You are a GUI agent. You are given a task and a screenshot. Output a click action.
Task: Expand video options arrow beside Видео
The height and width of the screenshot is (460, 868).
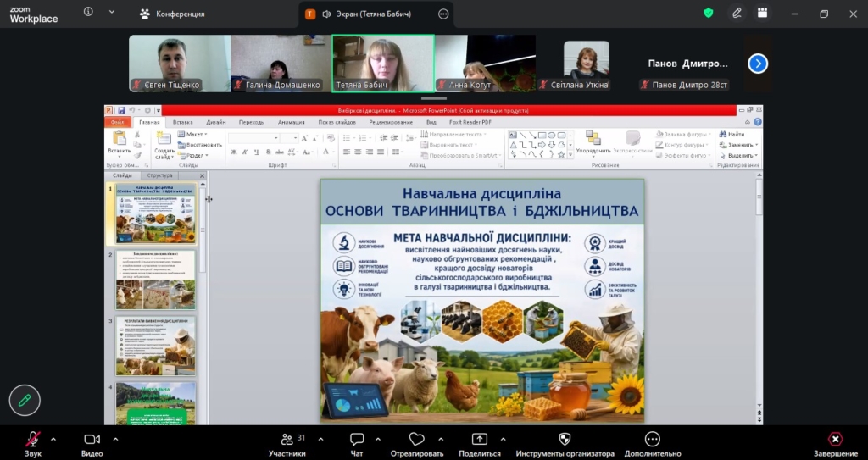click(115, 439)
